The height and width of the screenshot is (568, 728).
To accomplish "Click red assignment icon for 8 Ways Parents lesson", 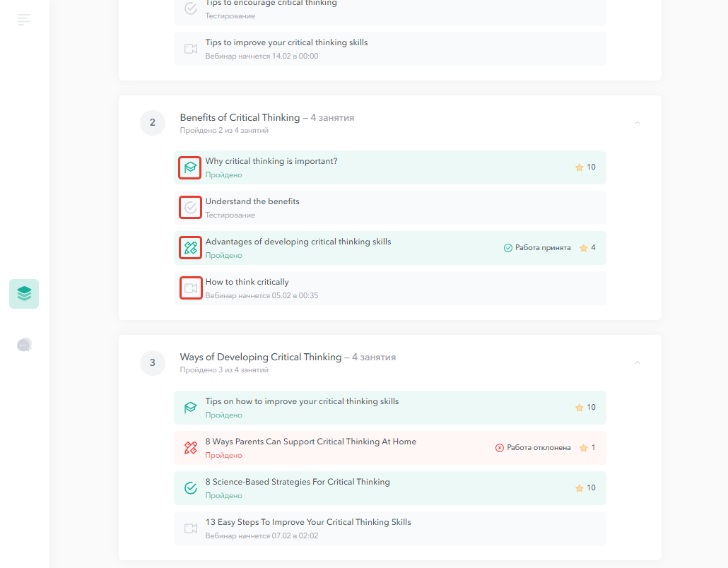I will coord(191,448).
